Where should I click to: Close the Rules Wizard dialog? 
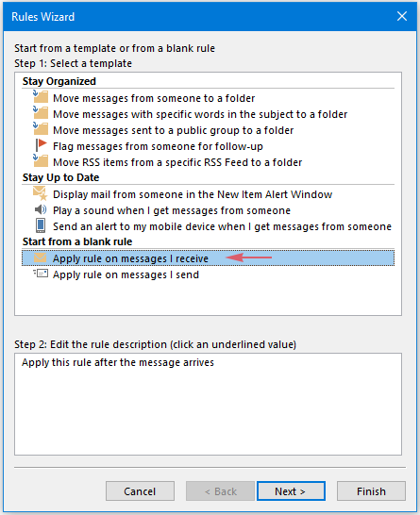tap(402, 16)
